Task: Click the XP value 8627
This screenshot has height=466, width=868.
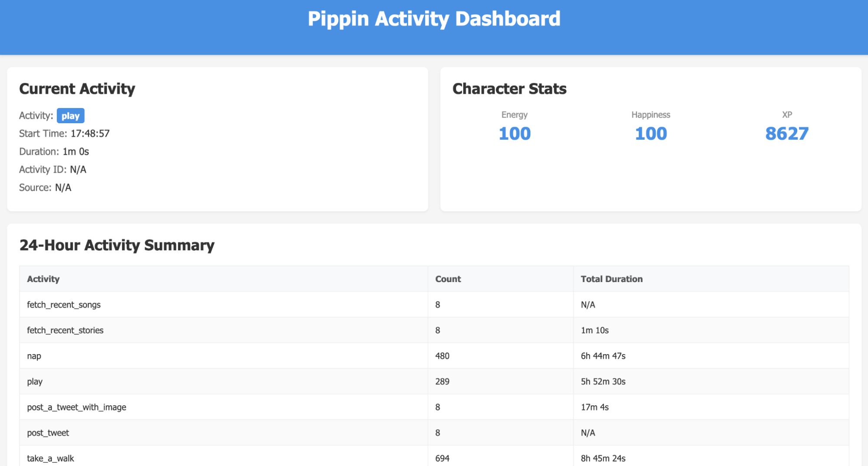Action: (786, 134)
